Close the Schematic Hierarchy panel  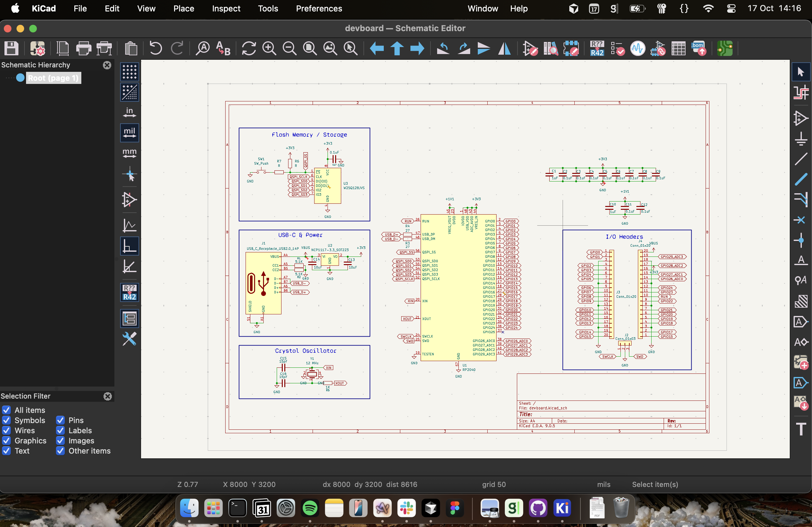tap(107, 65)
